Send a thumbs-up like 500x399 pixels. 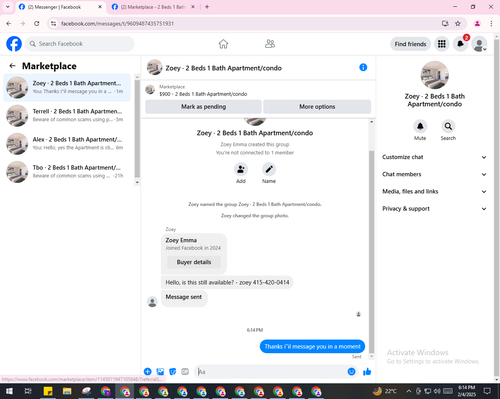pos(367,371)
